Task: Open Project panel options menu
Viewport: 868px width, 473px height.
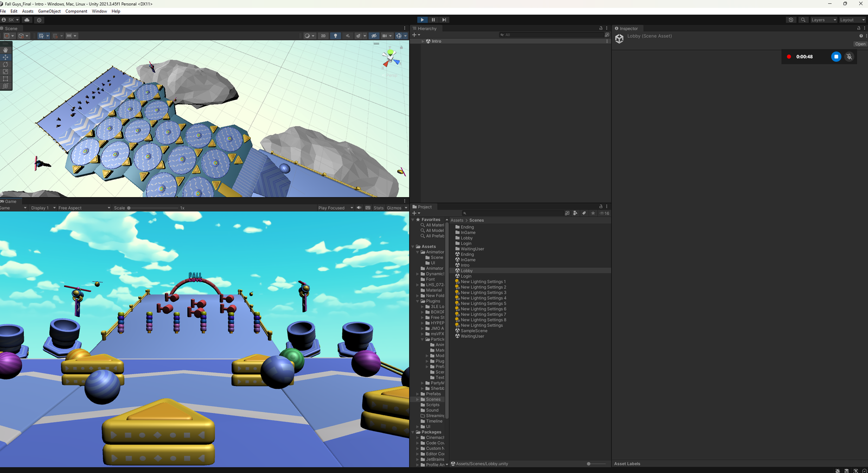Action: tap(607, 206)
